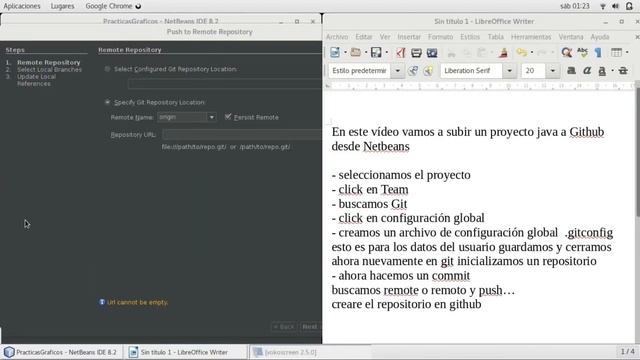Open the Aplicaciones menu in top panel
This screenshot has height=360, width=640.
(22, 6)
